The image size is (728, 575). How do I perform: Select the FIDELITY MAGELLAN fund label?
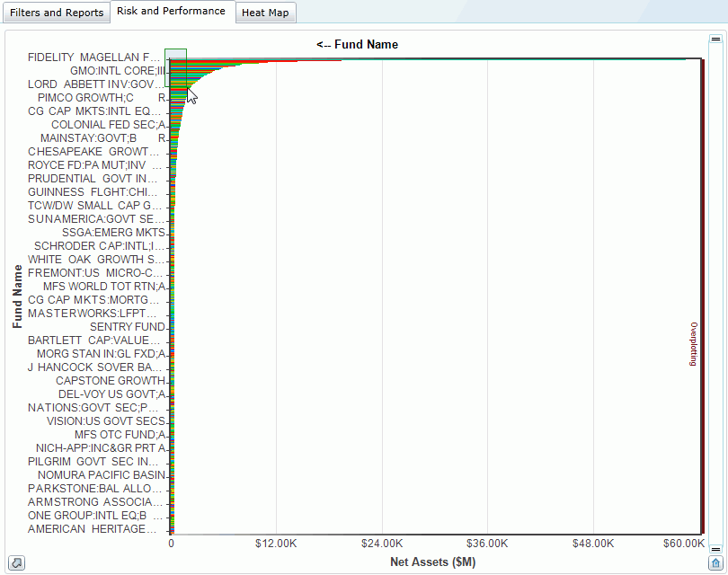pos(93,57)
